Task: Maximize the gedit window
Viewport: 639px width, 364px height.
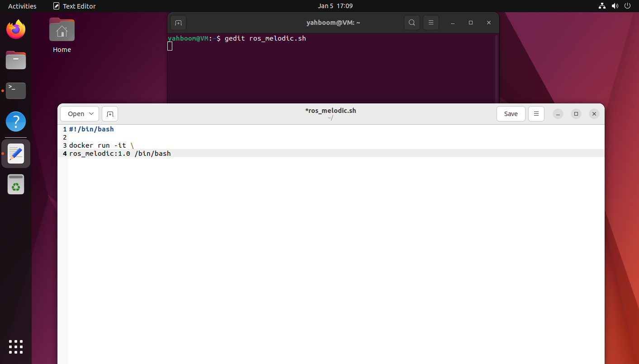Action: (x=576, y=114)
